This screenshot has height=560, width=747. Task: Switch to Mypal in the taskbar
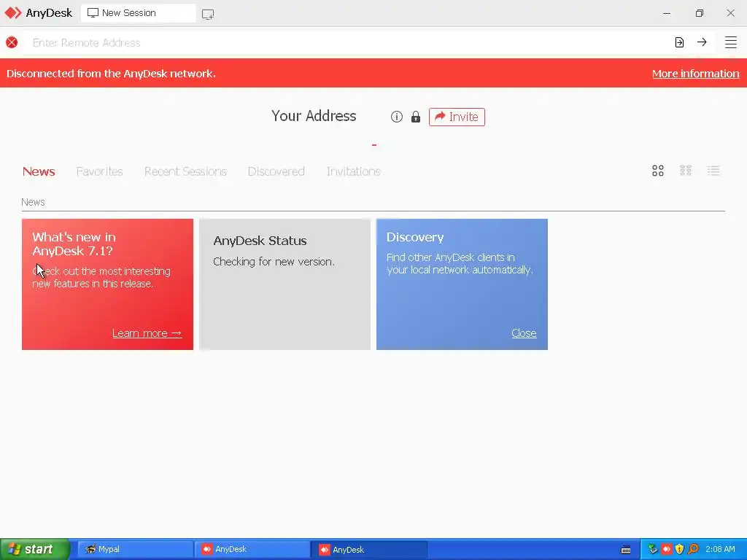[x=135, y=549]
